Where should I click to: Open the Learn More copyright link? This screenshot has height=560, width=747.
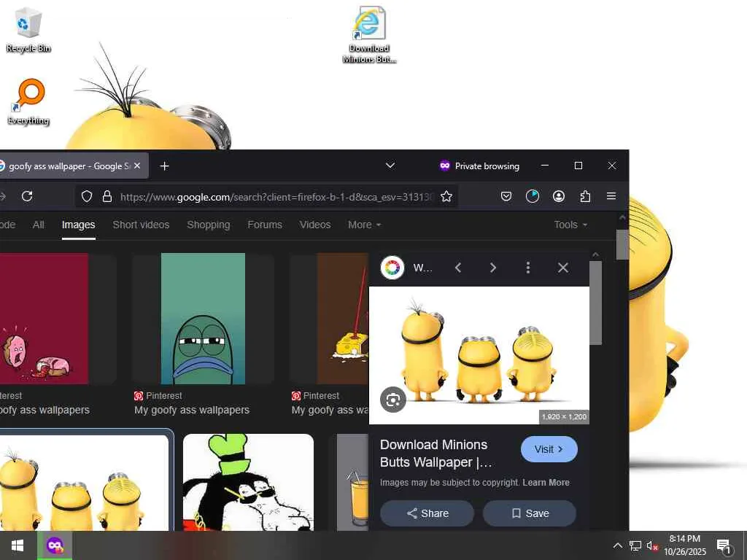546,483
